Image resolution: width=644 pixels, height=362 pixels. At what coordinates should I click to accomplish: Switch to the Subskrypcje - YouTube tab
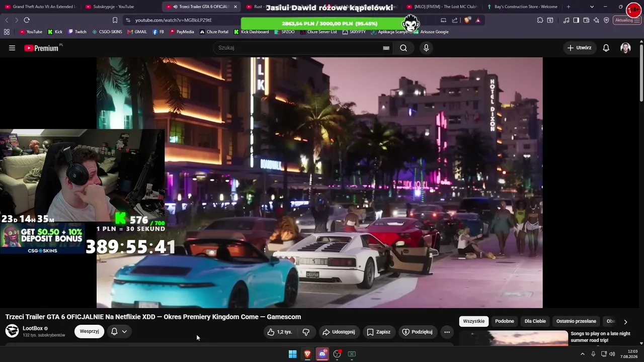coord(121,7)
